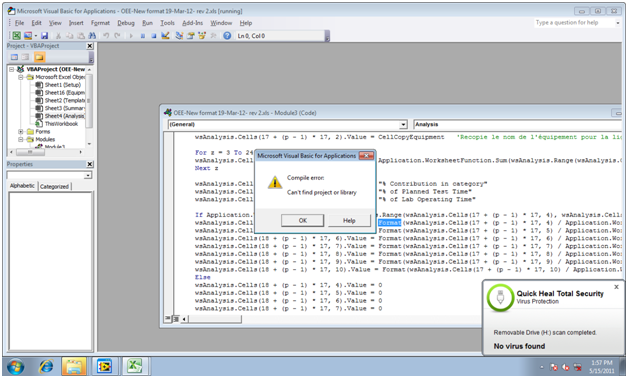Click the Save floppy disk icon
Image resolution: width=628 pixels, height=378 pixels.
(x=44, y=36)
